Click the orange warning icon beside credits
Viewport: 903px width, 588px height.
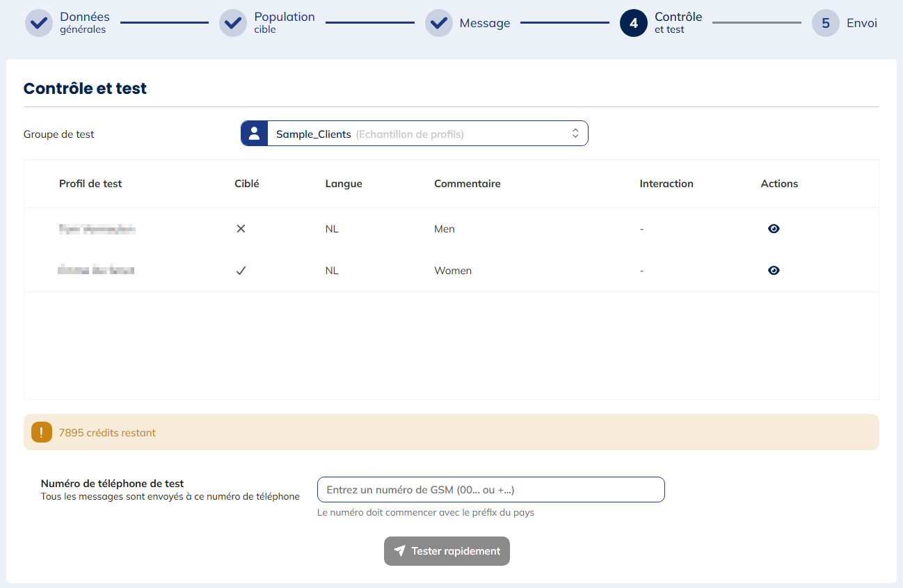tap(42, 432)
